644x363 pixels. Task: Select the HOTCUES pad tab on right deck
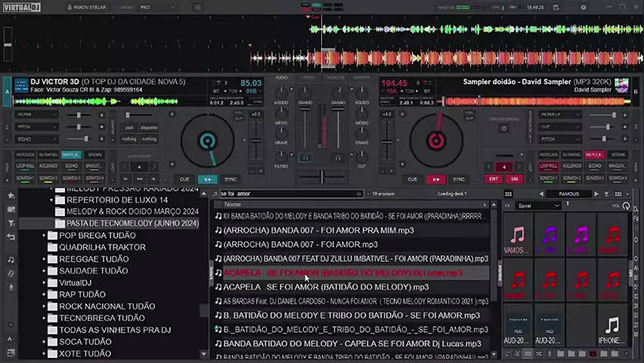pos(549,154)
